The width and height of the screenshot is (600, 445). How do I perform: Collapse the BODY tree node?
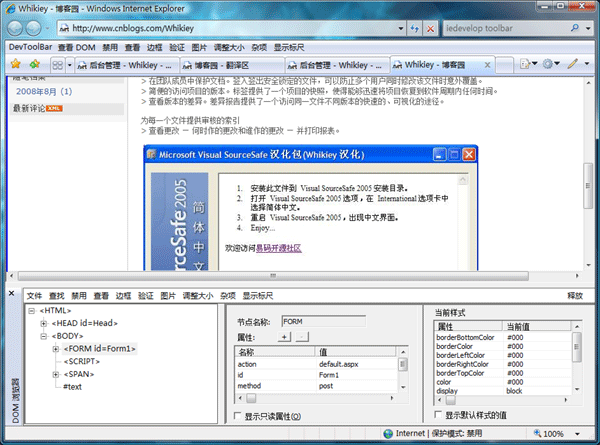pyautogui.click(x=44, y=336)
